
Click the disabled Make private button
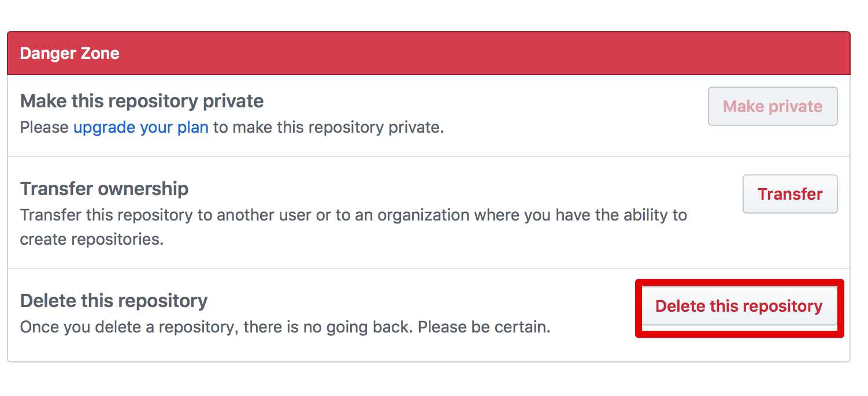point(772,106)
